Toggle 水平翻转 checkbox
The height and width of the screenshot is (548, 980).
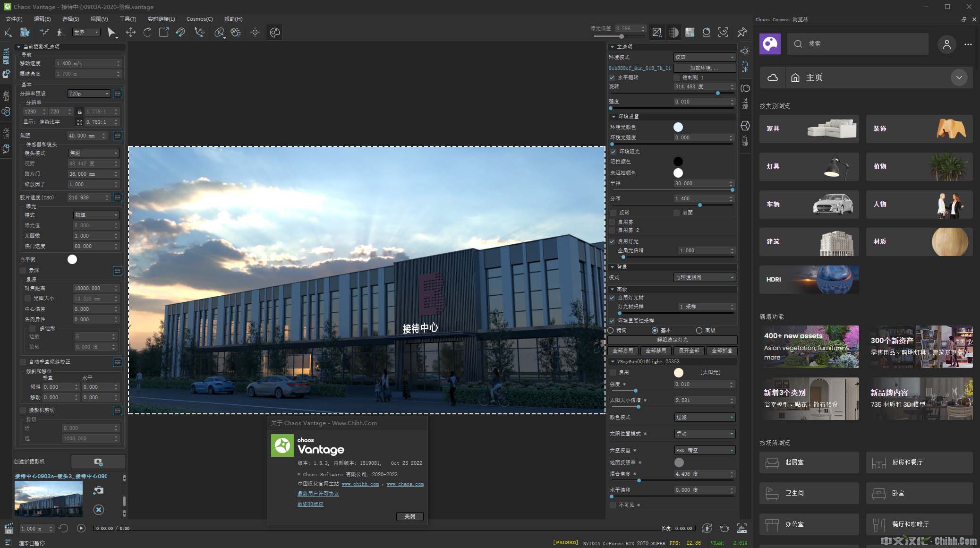612,77
